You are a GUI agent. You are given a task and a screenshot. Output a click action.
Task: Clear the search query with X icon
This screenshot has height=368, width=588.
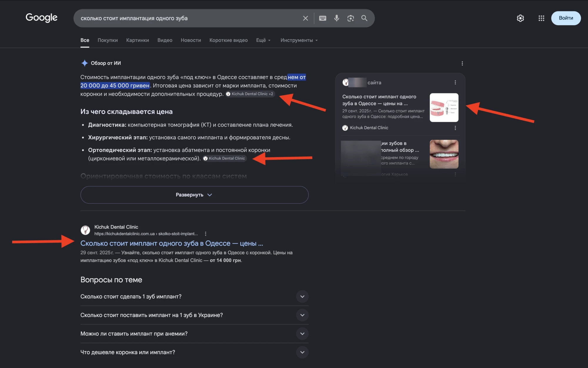pyautogui.click(x=305, y=18)
